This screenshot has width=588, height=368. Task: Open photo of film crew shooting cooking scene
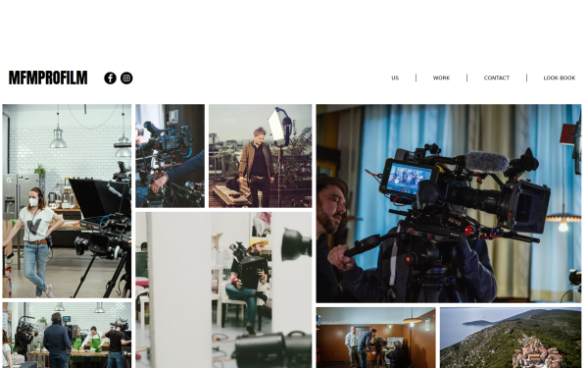(67, 336)
